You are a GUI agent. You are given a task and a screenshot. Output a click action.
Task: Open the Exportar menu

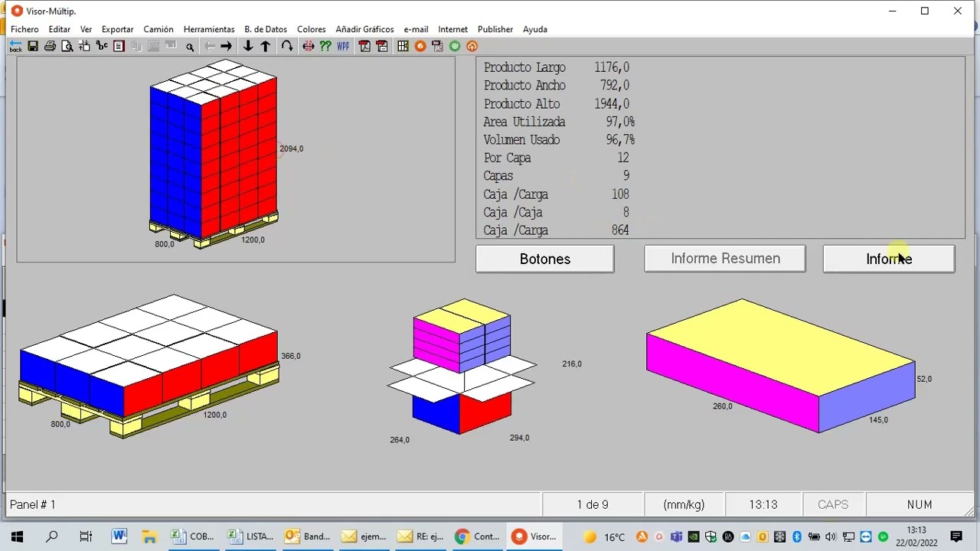tap(117, 29)
